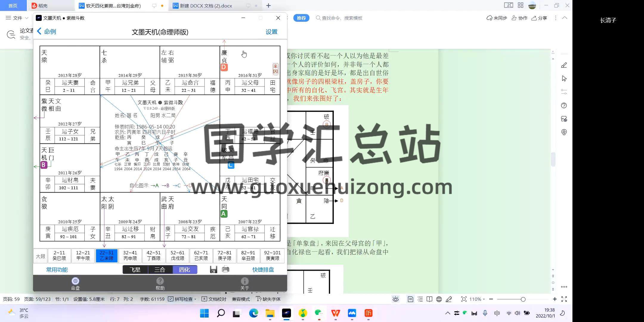Toggle eye protection mode icon in status bar
This screenshot has height=322, width=644.
click(396, 299)
